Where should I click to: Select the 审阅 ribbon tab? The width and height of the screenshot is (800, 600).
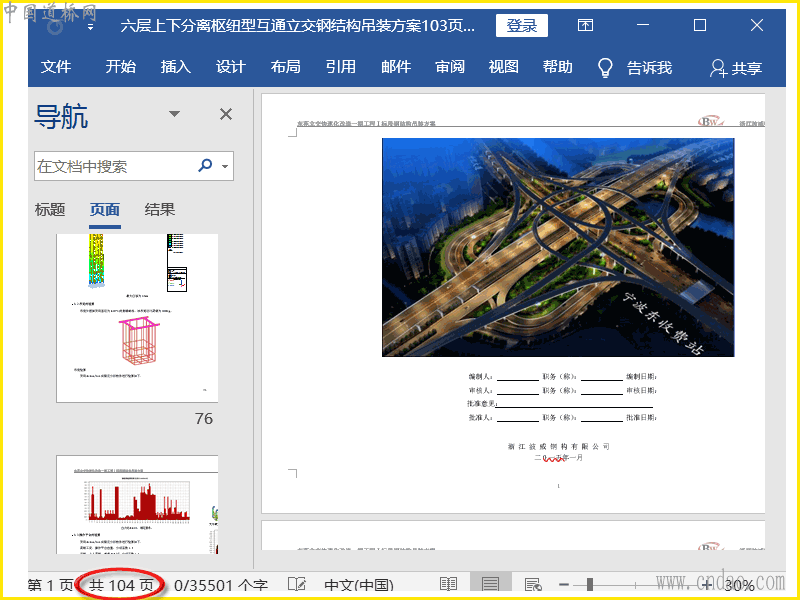(450, 67)
